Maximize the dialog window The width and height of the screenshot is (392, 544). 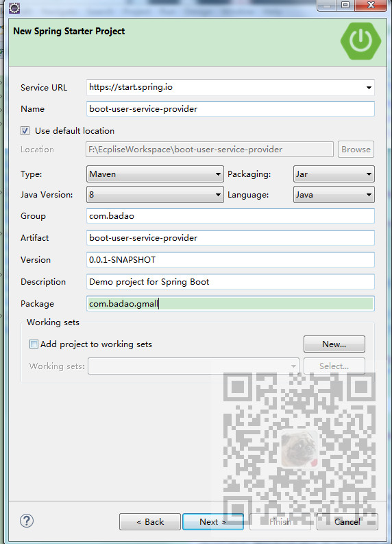(x=345, y=5)
